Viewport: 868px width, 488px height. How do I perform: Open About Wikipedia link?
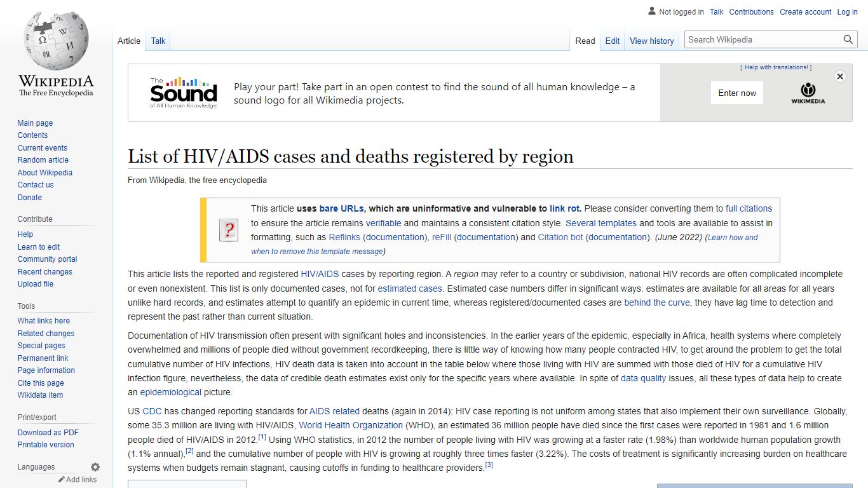pos(44,173)
